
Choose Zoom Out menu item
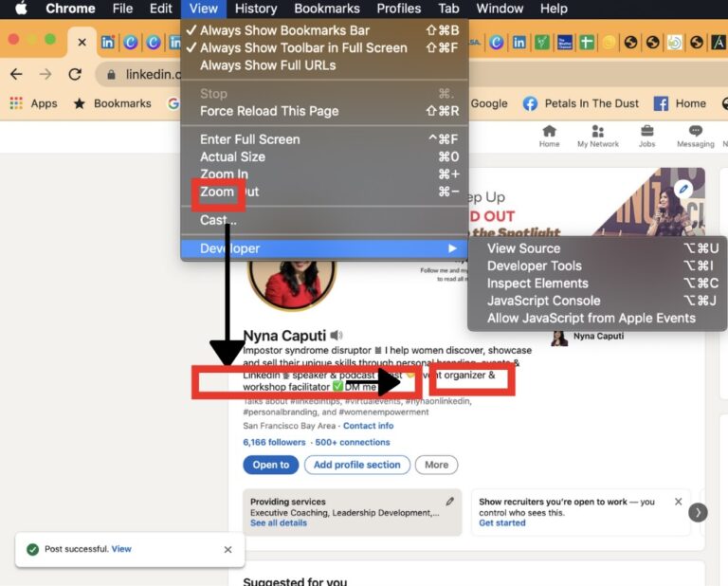pyautogui.click(x=324, y=192)
